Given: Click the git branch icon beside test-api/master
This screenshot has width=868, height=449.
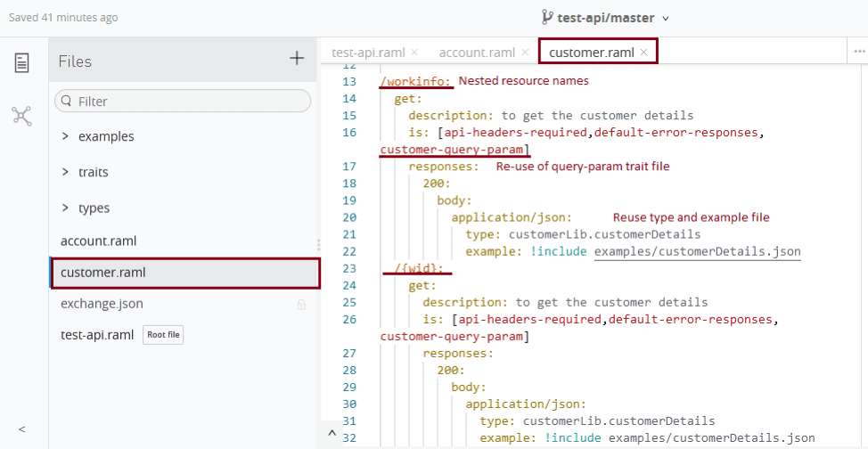Looking at the screenshot, I should pos(547,17).
